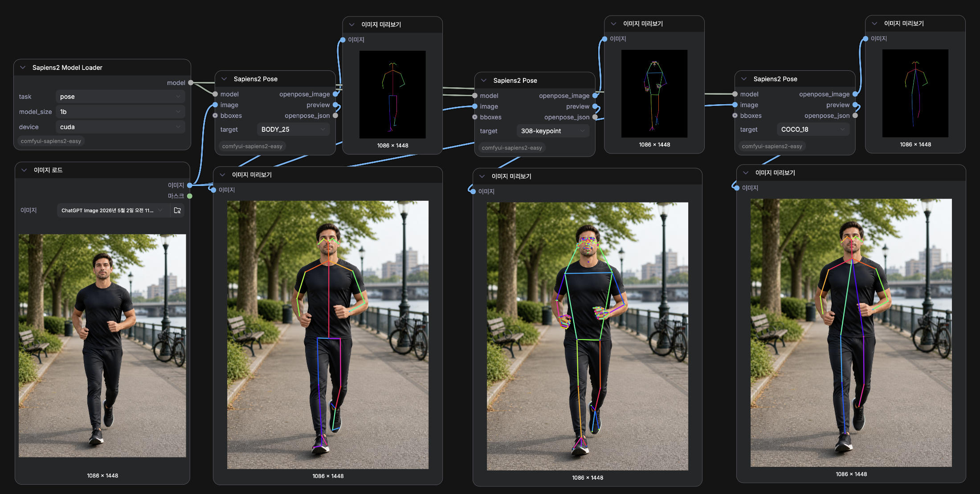Click the model input socket on COCO_18 pose node
This screenshot has height=494, width=980.
tap(735, 94)
